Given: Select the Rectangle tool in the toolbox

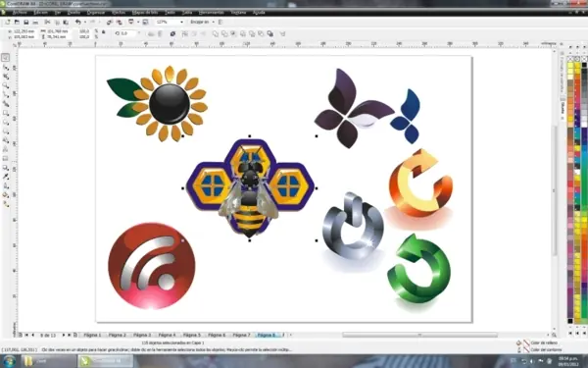Looking at the screenshot, I should [5, 113].
